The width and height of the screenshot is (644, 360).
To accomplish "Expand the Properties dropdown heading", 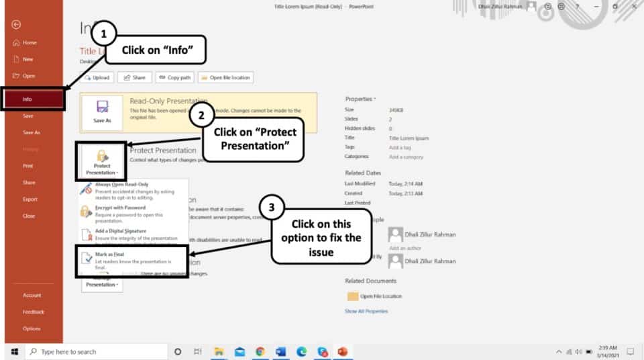I will (360, 99).
